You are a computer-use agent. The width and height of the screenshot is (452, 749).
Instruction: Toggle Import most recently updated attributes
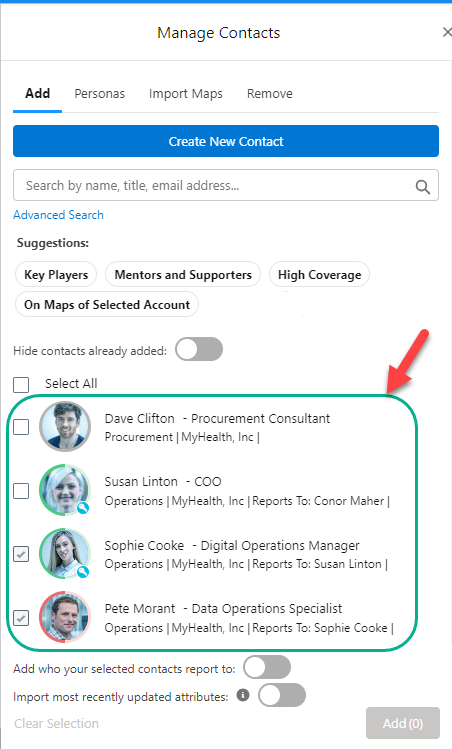click(x=282, y=695)
